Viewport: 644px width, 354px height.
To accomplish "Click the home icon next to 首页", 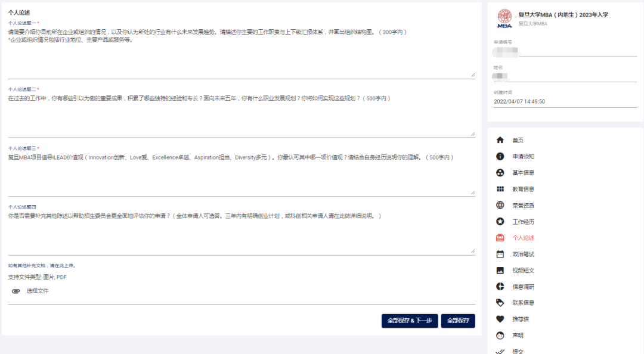I will tap(500, 140).
